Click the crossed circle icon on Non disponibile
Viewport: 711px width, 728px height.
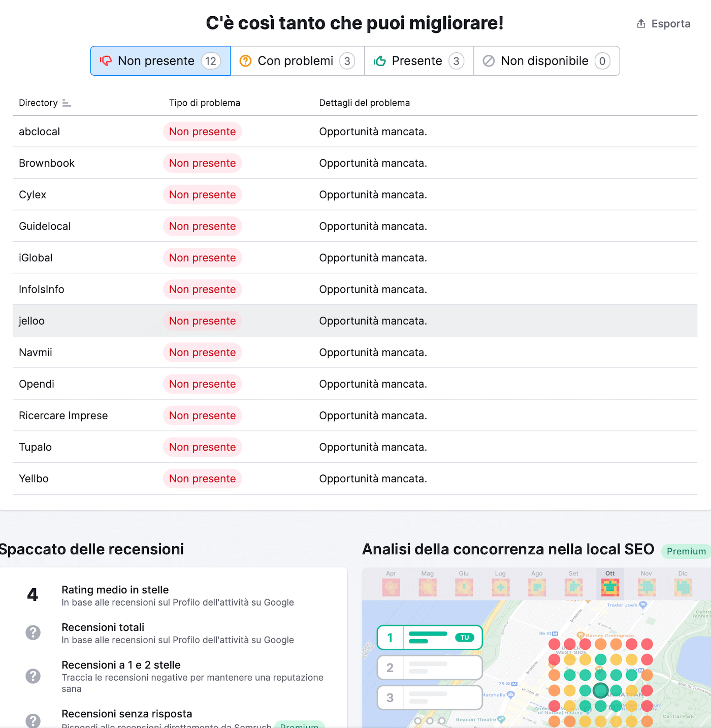tap(489, 61)
